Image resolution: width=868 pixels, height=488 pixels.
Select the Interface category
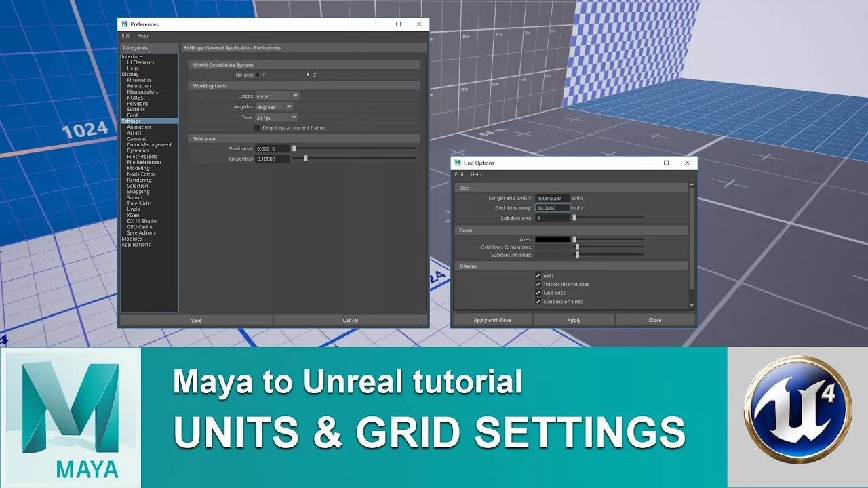[132, 56]
